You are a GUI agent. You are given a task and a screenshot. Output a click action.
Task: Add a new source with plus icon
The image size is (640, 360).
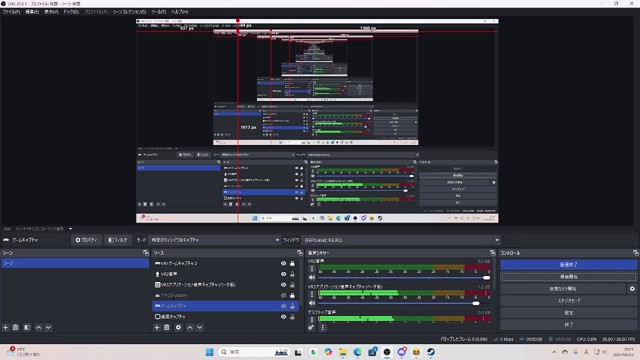[157, 327]
